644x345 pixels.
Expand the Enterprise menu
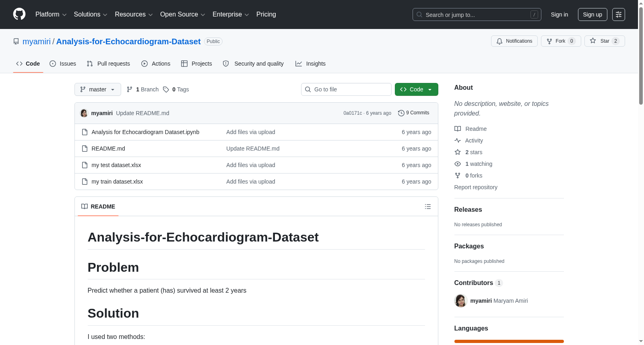231,14
